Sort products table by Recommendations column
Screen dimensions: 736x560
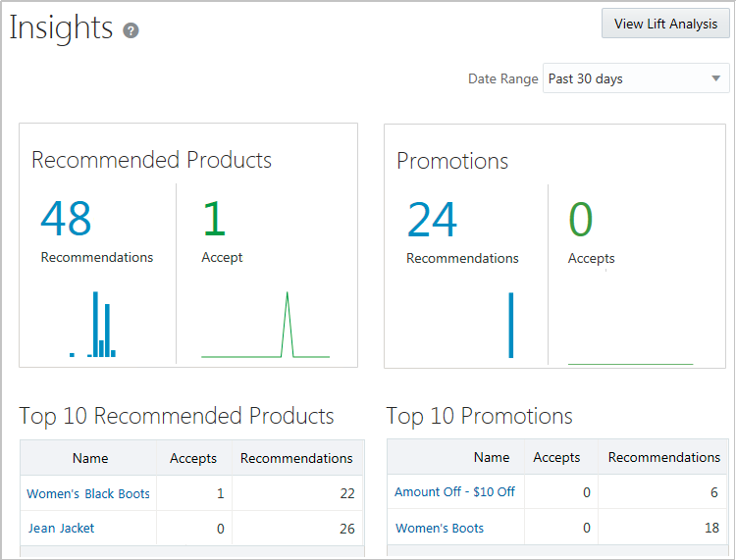click(x=296, y=458)
